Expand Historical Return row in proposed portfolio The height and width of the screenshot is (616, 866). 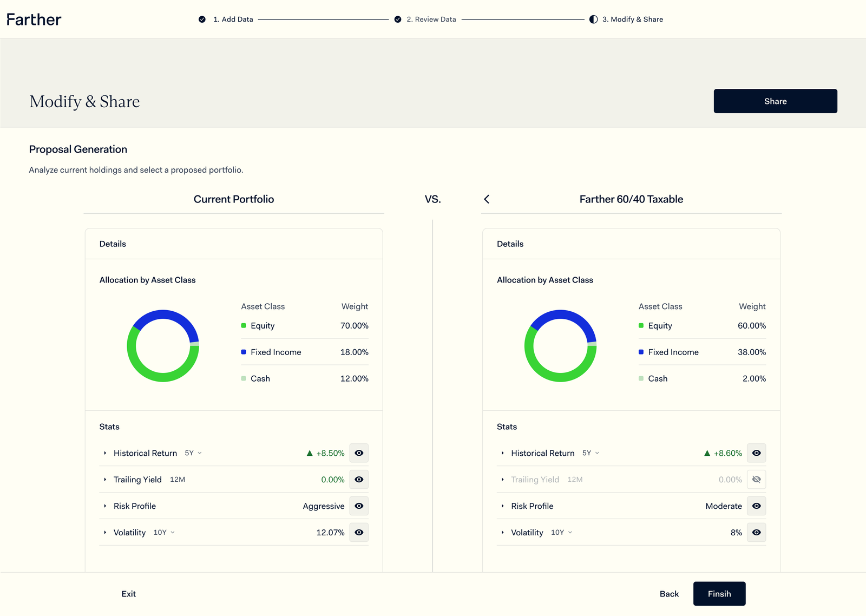point(502,453)
